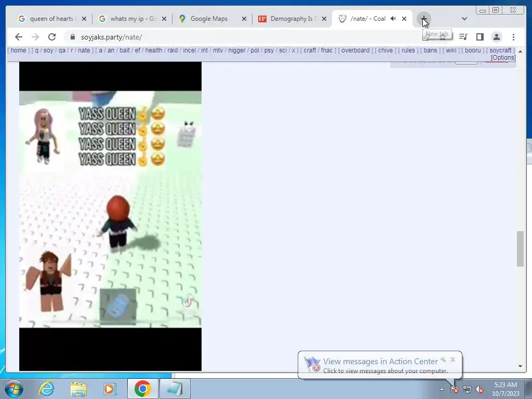Click the YASS QUEEN video
Image resolution: width=532 pixels, height=399 pixels.
pyautogui.click(x=110, y=216)
